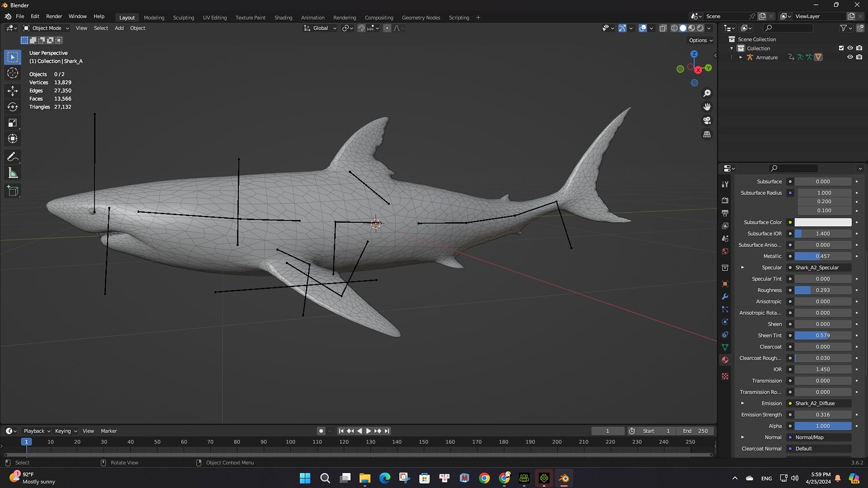Open the outliner filter dropdown
868x488 pixels.
[x=846, y=28]
